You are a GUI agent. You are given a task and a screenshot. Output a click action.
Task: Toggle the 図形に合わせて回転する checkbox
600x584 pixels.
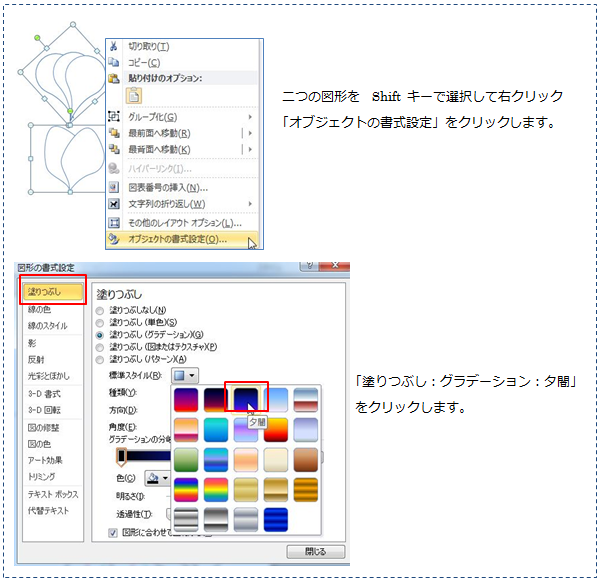112,533
